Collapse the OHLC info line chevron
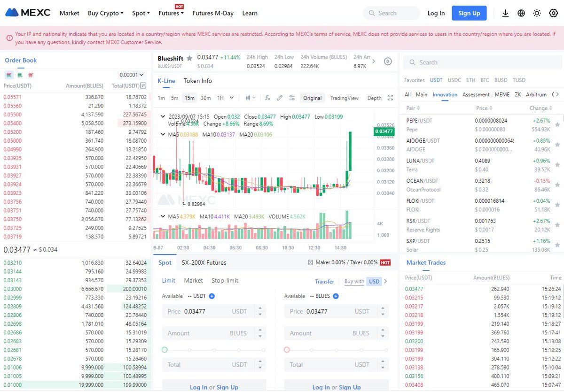 point(163,116)
